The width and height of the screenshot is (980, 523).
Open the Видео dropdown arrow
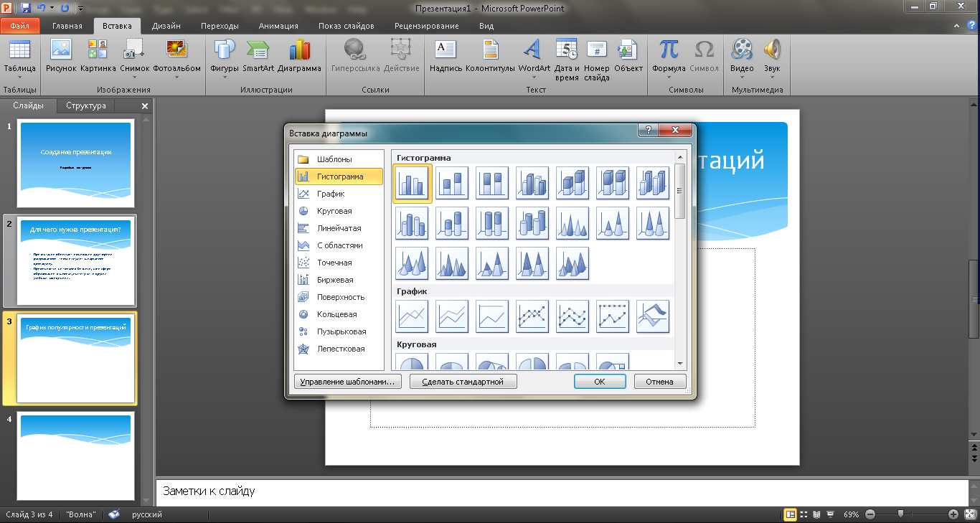click(x=742, y=77)
